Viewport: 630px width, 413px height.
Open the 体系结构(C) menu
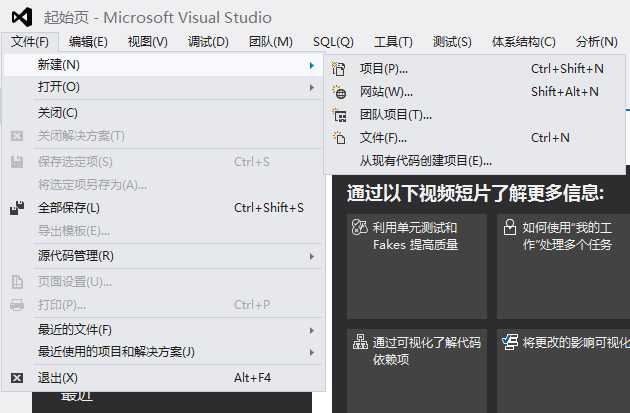pyautogui.click(x=524, y=41)
